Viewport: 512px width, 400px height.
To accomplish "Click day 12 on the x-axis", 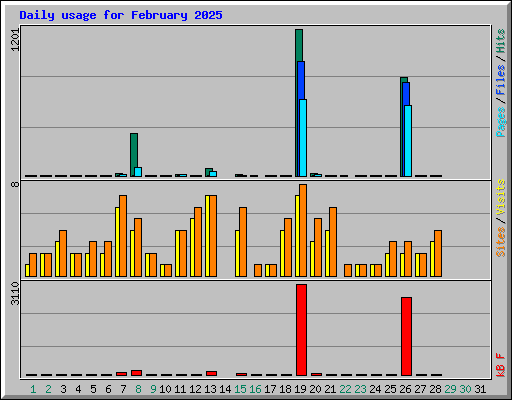I will point(195,389).
